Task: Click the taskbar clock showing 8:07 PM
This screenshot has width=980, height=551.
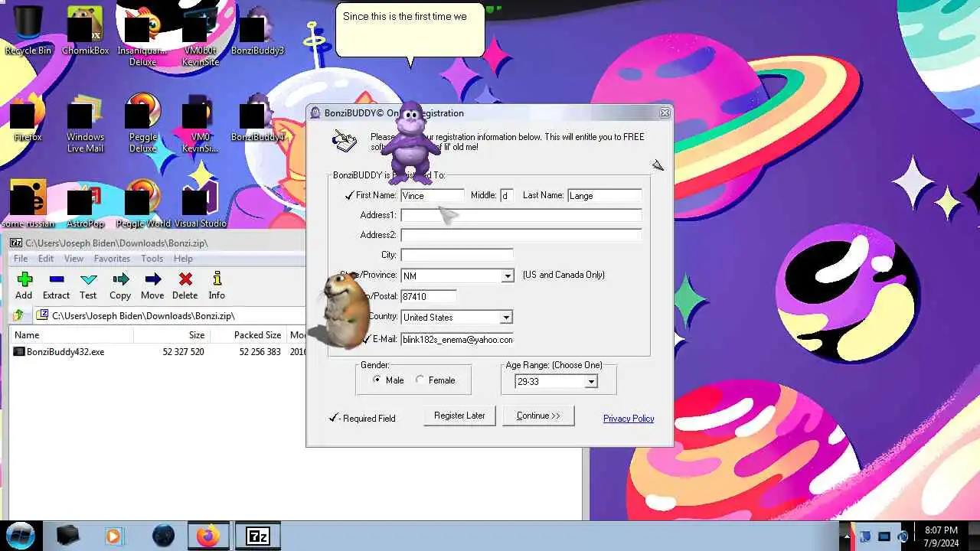Action: (941, 536)
